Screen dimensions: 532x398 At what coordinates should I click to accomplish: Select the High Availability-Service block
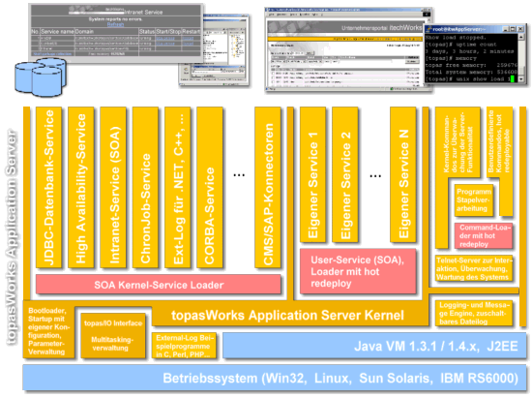tap(80, 187)
